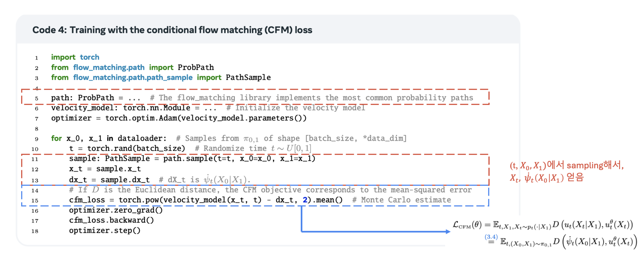Click the "path: ProbPath" declaration on line 5
Screen dimensions: 644x260
tap(82, 98)
